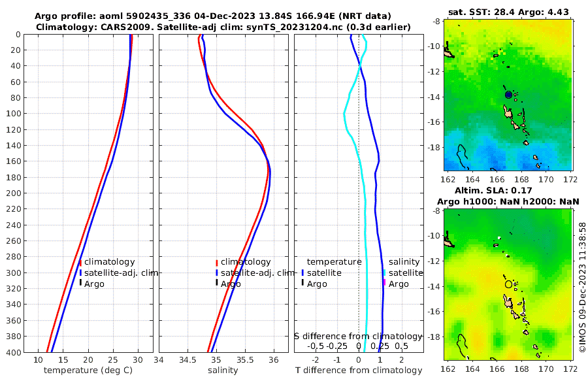The width and height of the screenshot is (588, 379).
Task: Click the blue temperature satellite legend marker in difference panel
Action: coord(302,272)
